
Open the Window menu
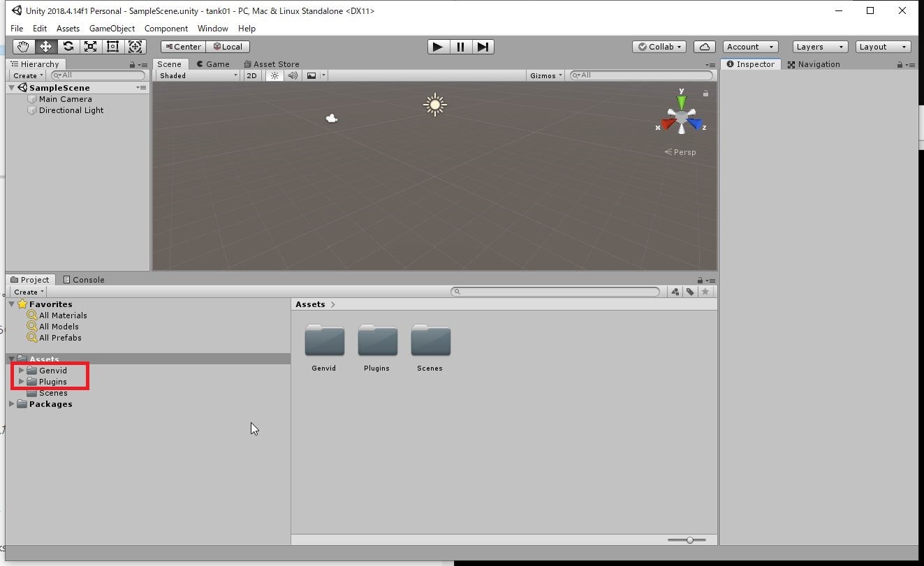pos(212,29)
